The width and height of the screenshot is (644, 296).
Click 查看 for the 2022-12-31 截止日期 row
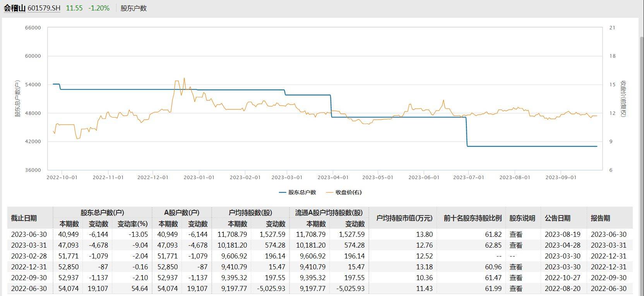pyautogui.click(x=516, y=267)
